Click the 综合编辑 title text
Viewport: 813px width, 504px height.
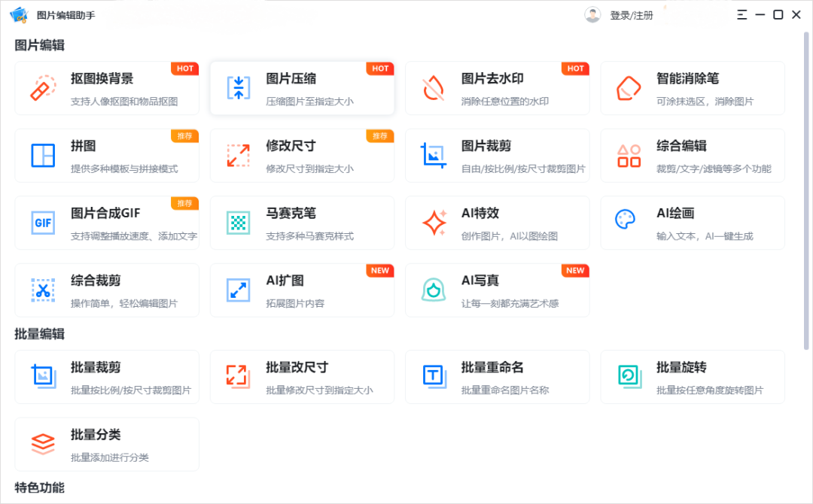pyautogui.click(x=681, y=145)
